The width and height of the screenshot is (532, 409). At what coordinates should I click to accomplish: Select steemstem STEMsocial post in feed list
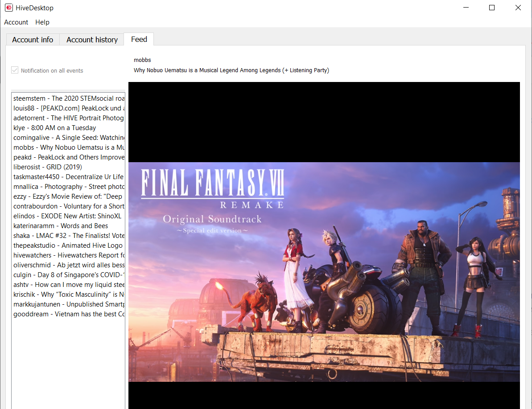(x=69, y=98)
